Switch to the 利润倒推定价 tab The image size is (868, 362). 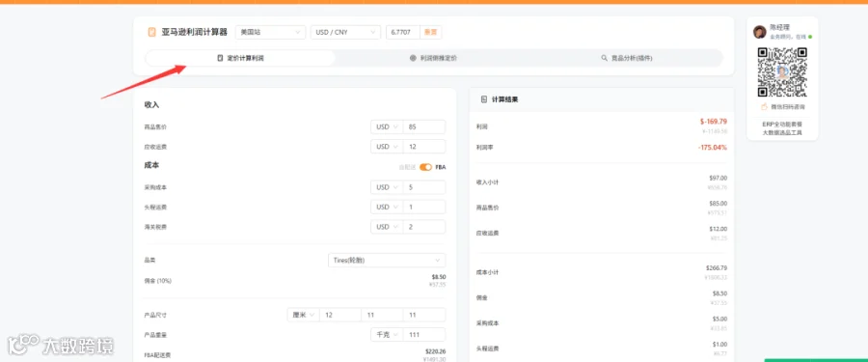coord(433,58)
